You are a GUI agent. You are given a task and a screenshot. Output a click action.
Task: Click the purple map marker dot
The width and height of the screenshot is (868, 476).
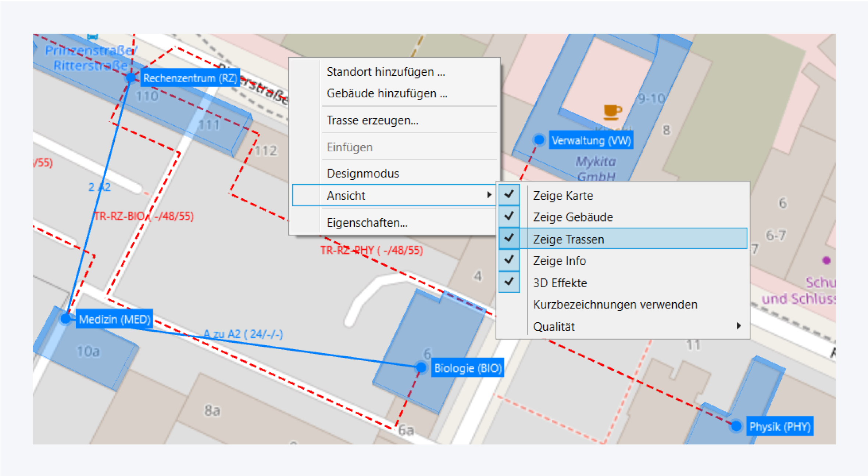click(826, 260)
